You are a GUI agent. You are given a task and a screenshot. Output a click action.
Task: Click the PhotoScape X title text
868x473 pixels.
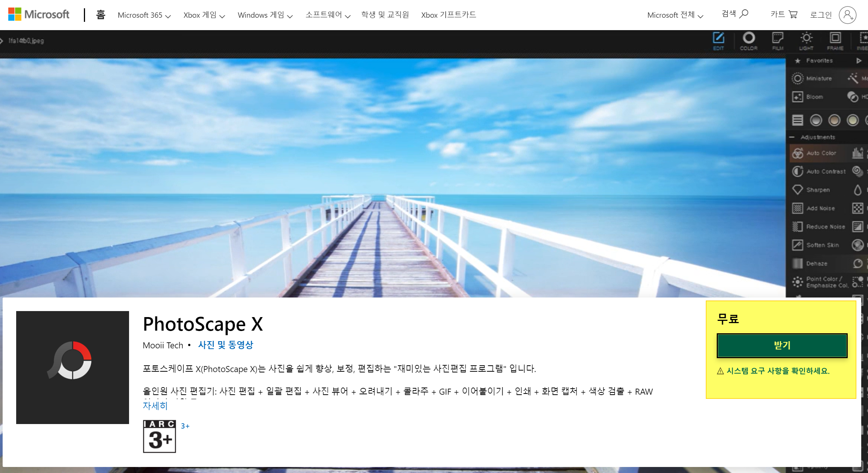[x=203, y=324]
